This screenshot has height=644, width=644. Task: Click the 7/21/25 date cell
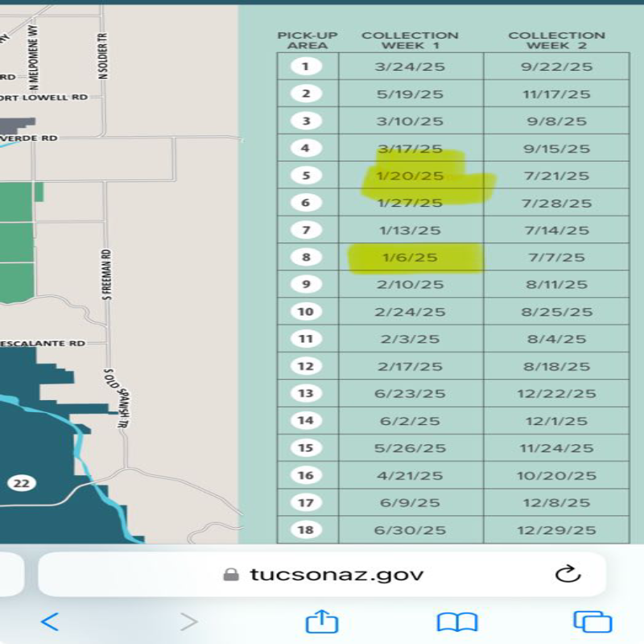556,175
